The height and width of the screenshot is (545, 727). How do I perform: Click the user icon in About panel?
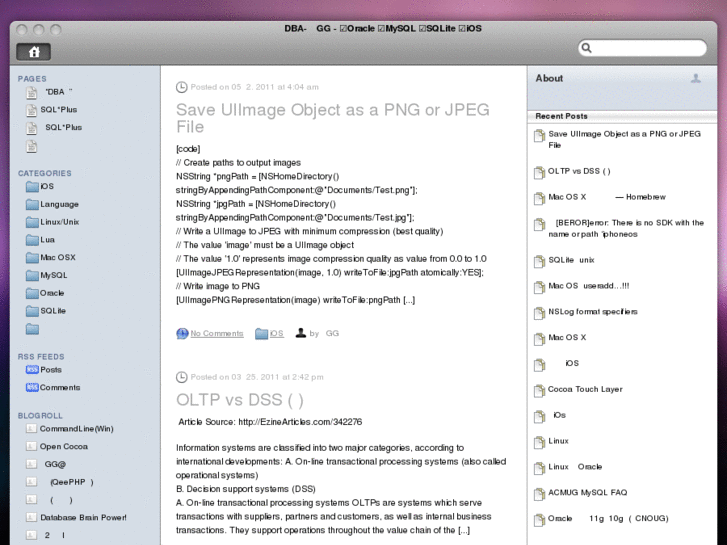[696, 78]
